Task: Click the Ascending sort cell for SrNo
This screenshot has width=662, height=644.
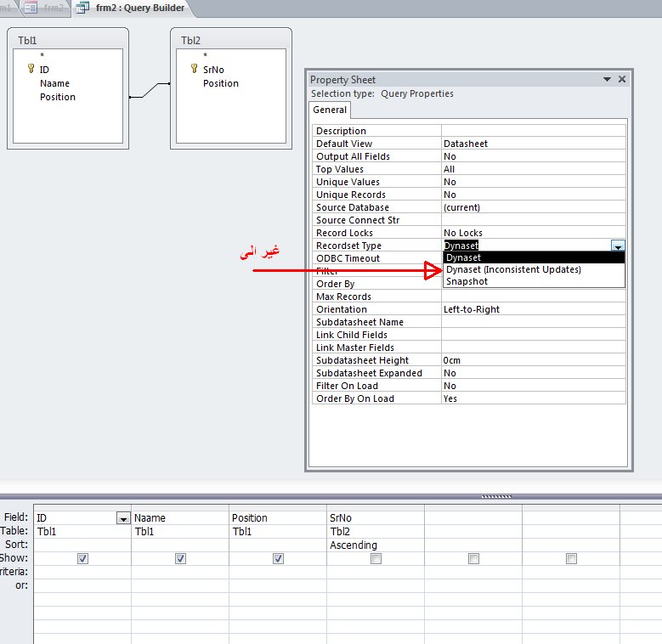Action: 376,545
